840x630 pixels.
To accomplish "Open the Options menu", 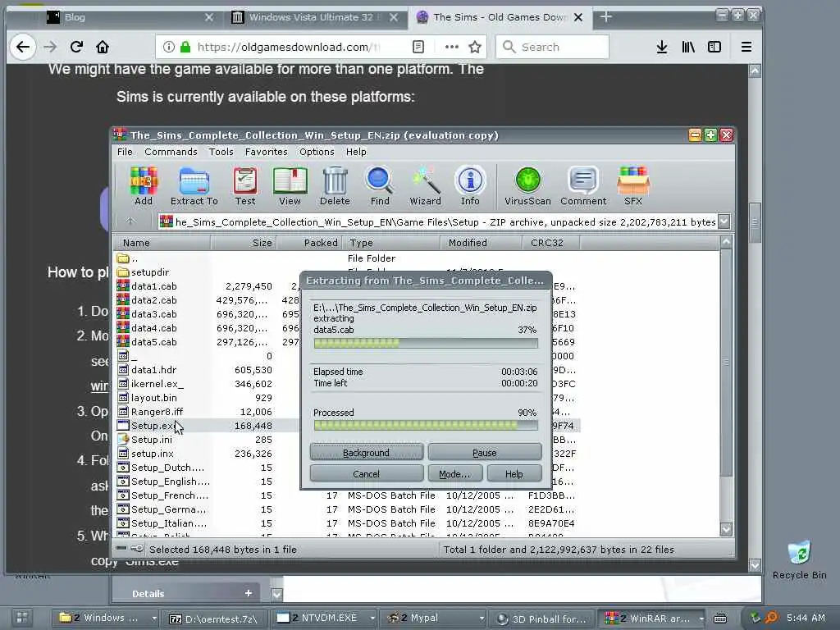I will tap(317, 152).
